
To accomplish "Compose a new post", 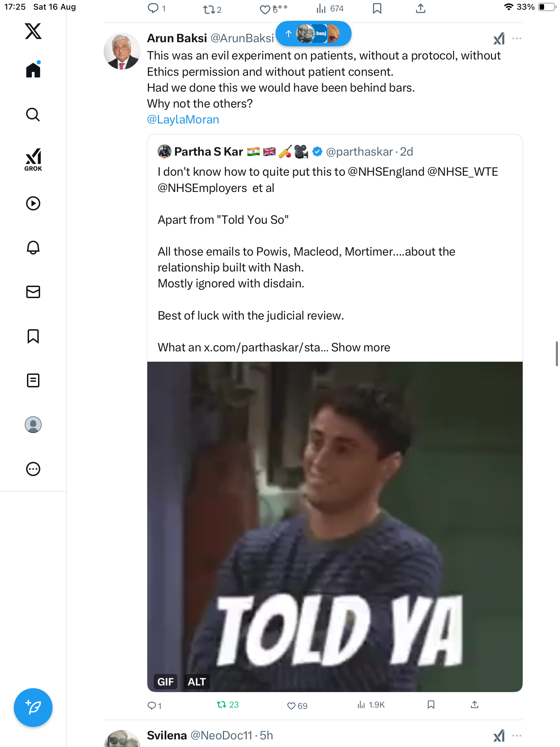I will tap(33, 708).
